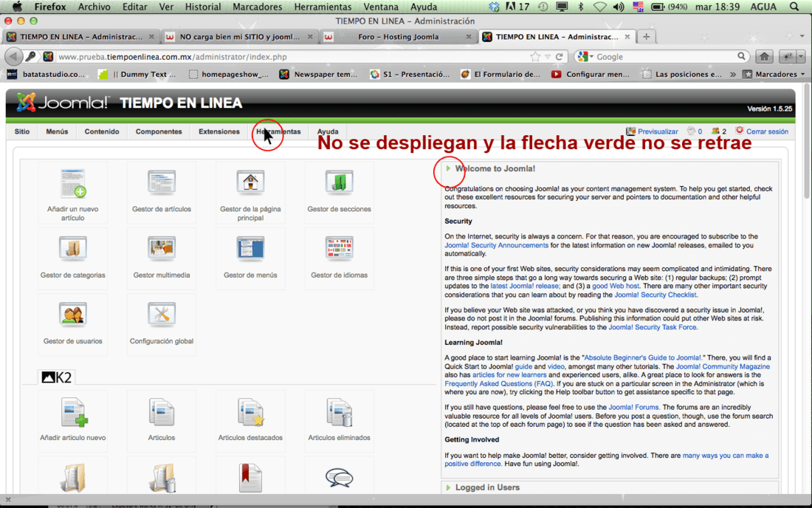Open Google search engine selector dropdown
Screen dimensions: 812x508
pos(584,56)
